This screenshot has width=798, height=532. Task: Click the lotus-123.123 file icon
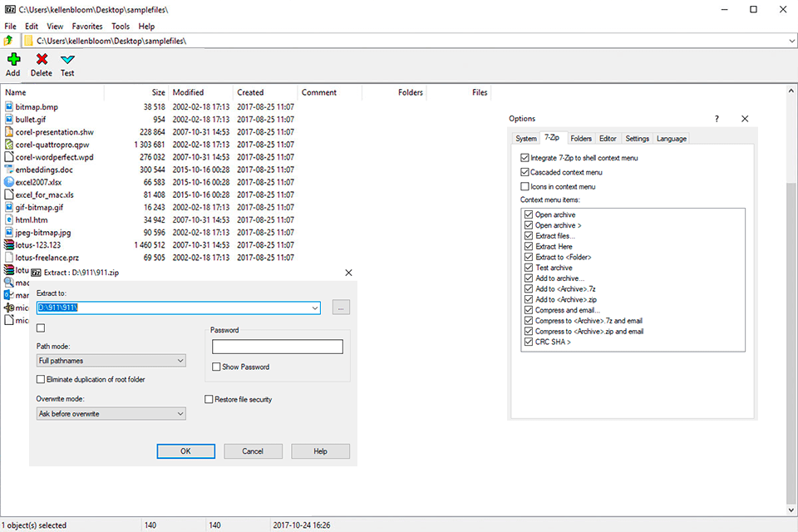click(x=10, y=244)
